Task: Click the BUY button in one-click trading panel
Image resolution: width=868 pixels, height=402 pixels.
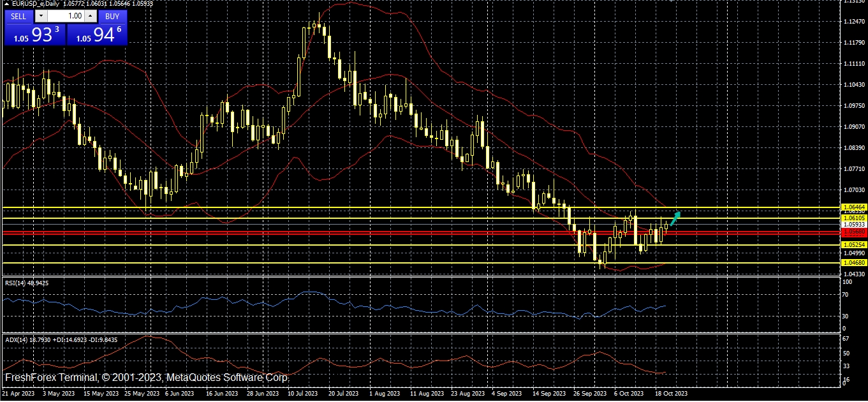Action: [112, 16]
